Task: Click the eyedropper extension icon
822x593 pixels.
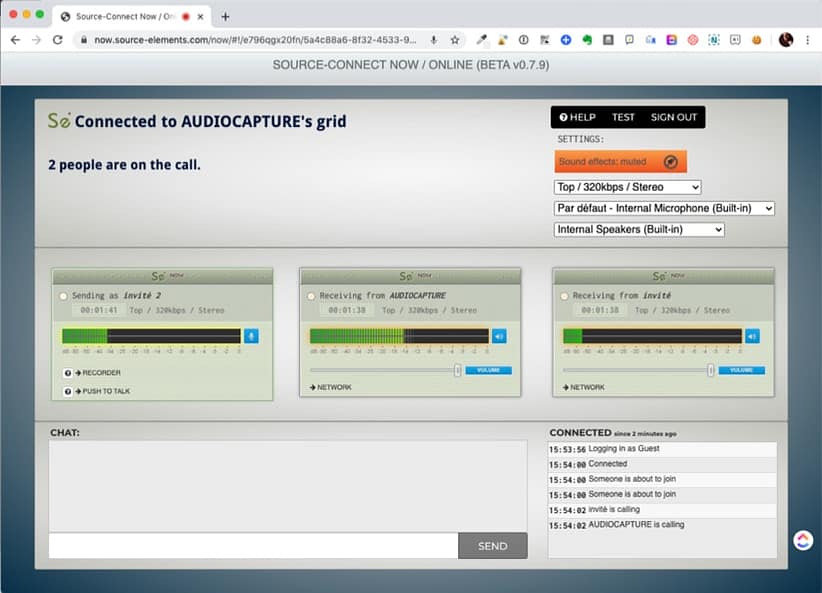Action: point(481,40)
